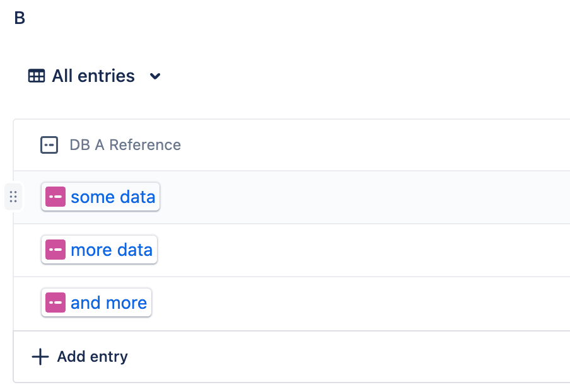
Task: Open the DB A Reference column header
Action: click(x=125, y=145)
